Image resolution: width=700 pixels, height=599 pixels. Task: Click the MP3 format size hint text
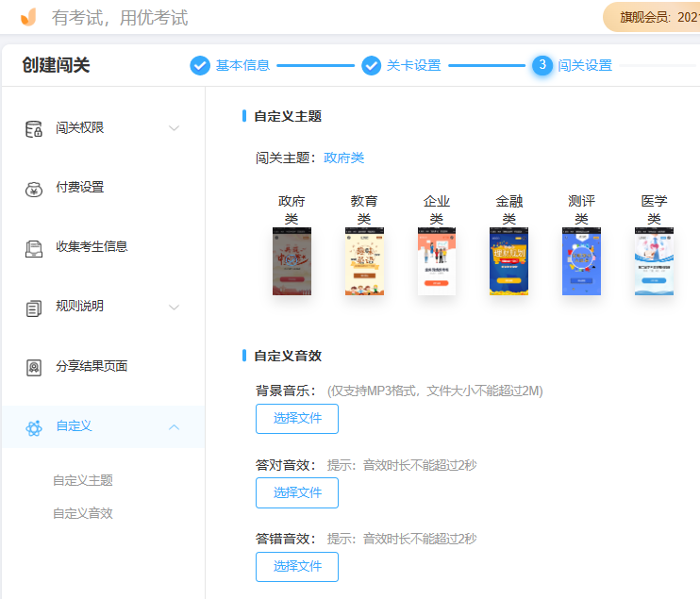click(435, 391)
